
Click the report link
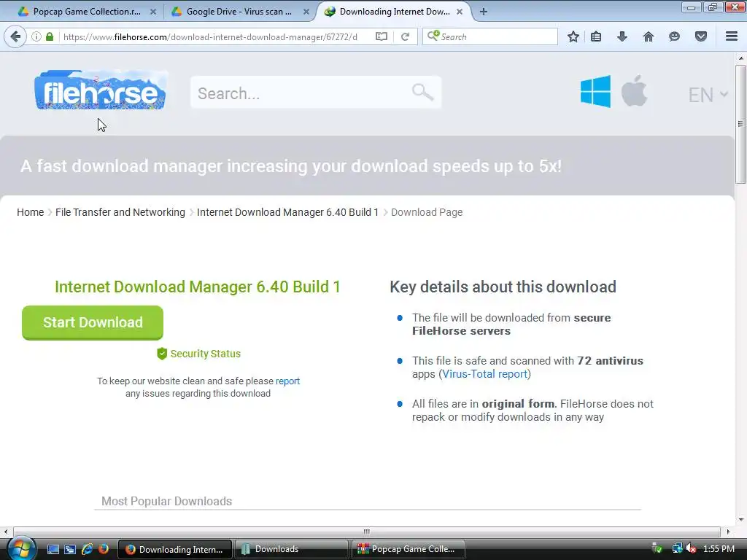(x=287, y=381)
